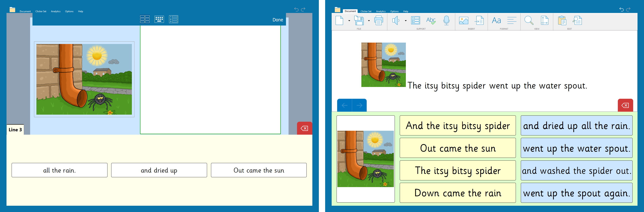
Task: Open the Analytics menu in left window
Action: [56, 11]
